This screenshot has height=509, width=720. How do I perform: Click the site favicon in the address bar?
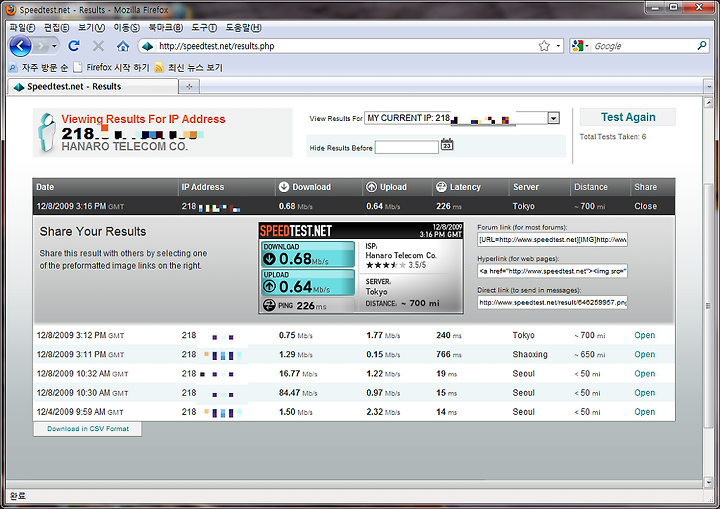[147, 46]
